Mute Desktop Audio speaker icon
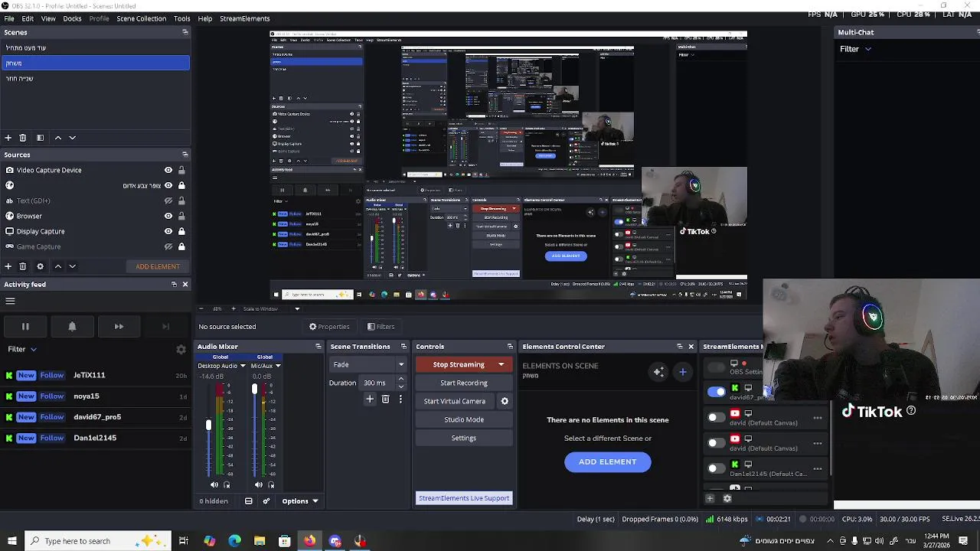This screenshot has height=551, width=980. coord(214,484)
